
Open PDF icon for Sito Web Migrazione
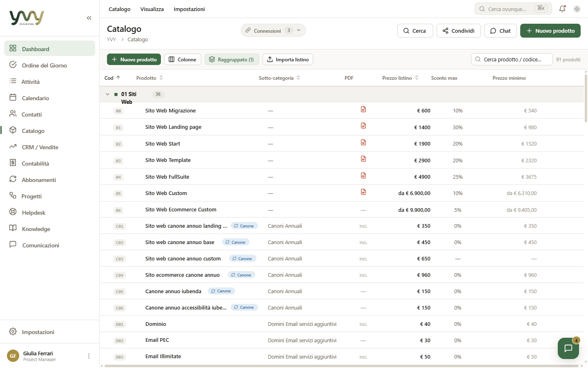(363, 109)
